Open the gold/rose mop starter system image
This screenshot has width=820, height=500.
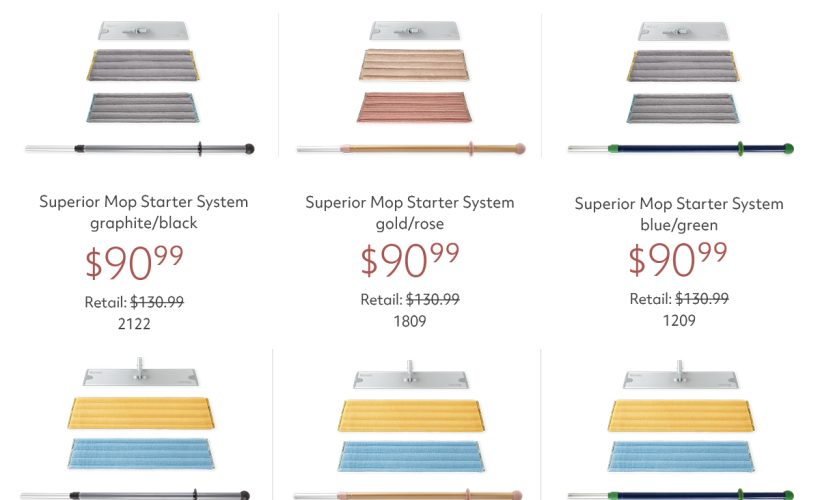pos(411,88)
